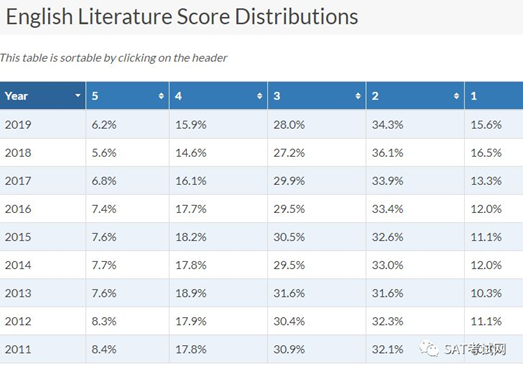Sort by score 4 column arrows
Viewport: 523px width, 366px height.
coord(259,96)
